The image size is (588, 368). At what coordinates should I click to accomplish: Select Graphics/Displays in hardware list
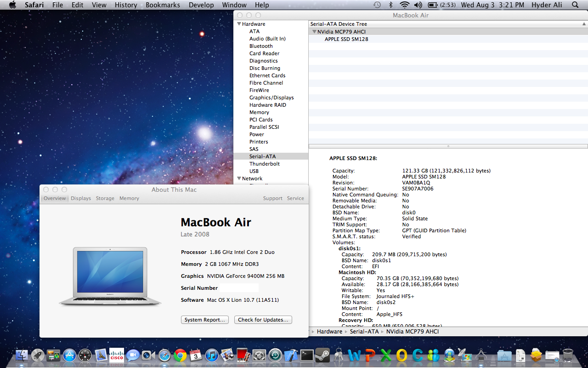[271, 98]
